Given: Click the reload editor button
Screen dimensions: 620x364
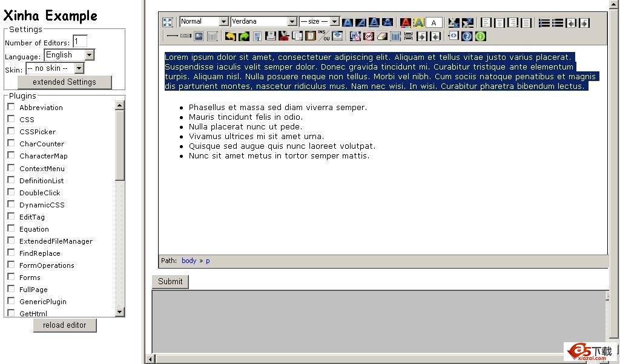Looking at the screenshot, I should (64, 325).
